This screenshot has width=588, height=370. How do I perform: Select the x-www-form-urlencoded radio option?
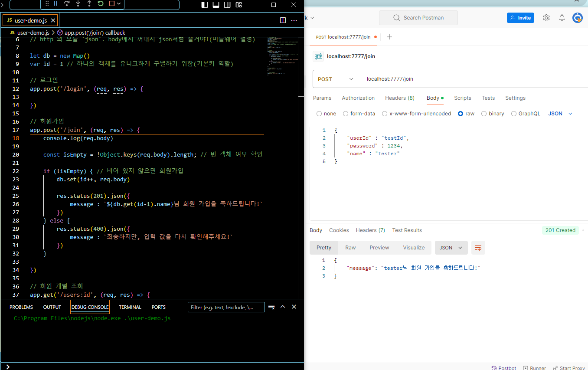[x=385, y=114]
